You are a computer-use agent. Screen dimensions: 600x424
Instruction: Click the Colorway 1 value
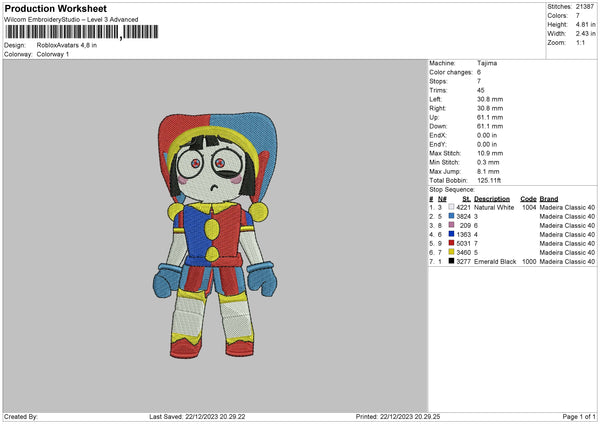point(53,54)
